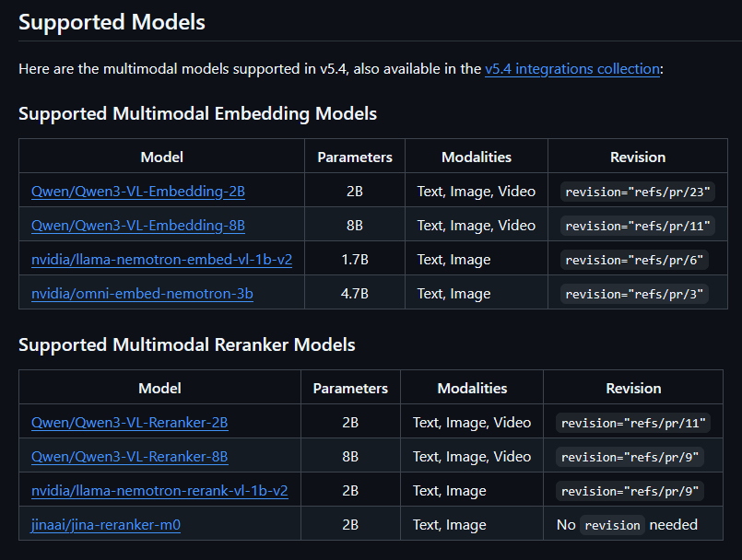Viewport: 742px width, 560px height.
Task: Open the Qwen/Qwen3-VL-Embedding-8B model link
Action: (138, 226)
